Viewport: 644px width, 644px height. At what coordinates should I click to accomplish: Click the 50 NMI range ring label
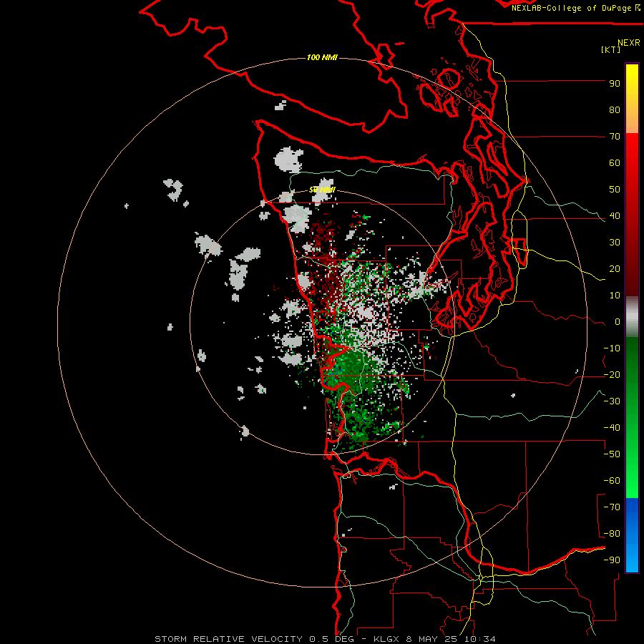(x=322, y=190)
